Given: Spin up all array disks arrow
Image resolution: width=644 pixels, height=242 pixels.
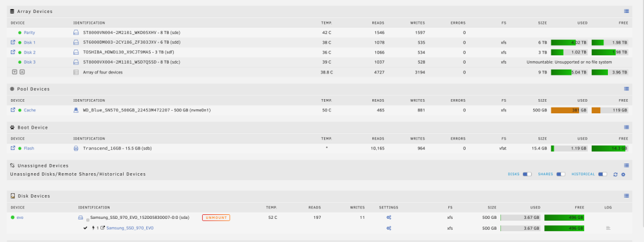Looking at the screenshot, I should tap(22, 72).
